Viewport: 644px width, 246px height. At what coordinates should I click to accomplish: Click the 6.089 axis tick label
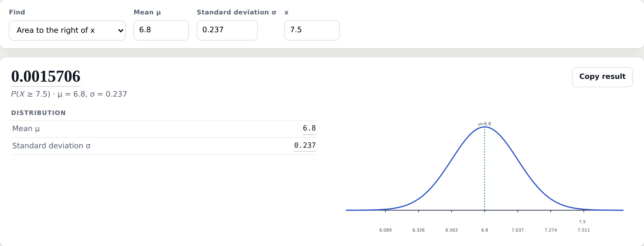385,230
